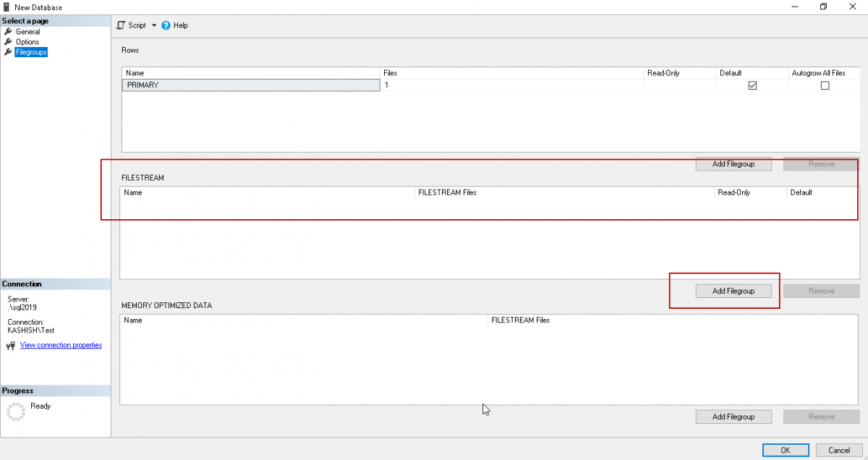Click wrench icon next to Filegroups
Screen dimensions: 868x460
[9, 52]
